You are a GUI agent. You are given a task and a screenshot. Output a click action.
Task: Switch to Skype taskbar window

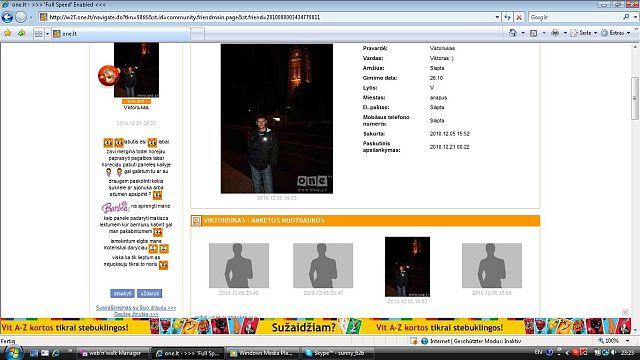(337, 353)
